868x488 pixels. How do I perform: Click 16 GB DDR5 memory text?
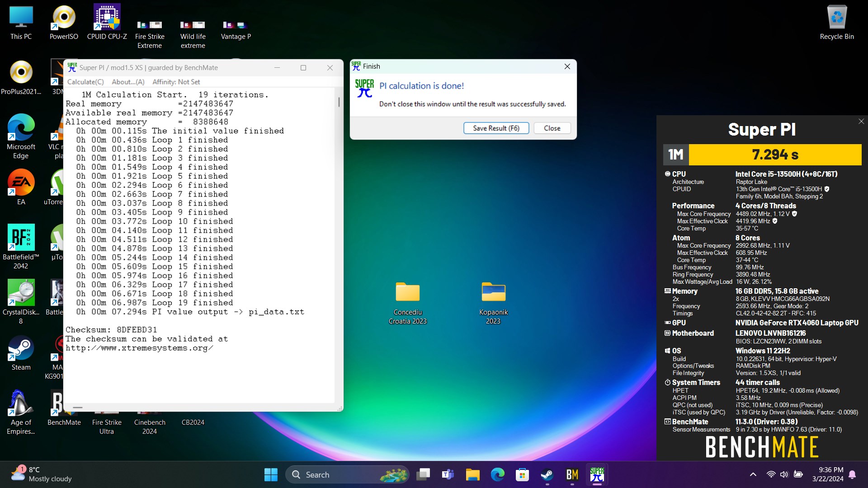pos(777,291)
